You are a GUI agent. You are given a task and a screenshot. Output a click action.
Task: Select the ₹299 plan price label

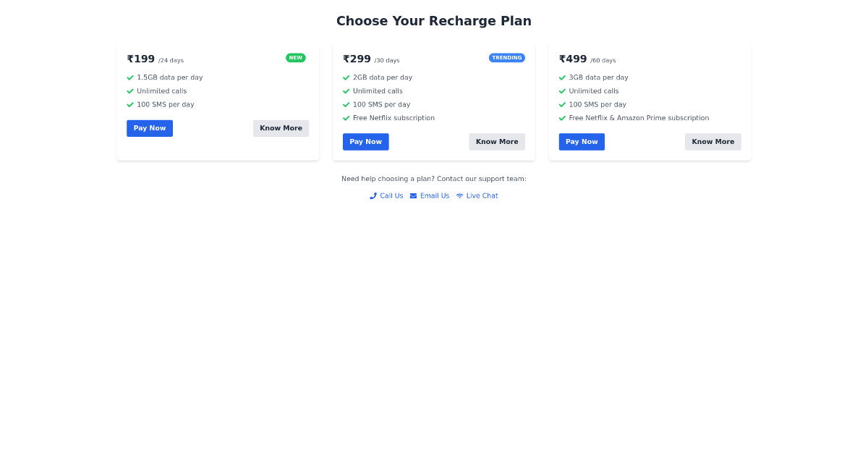pos(357,59)
